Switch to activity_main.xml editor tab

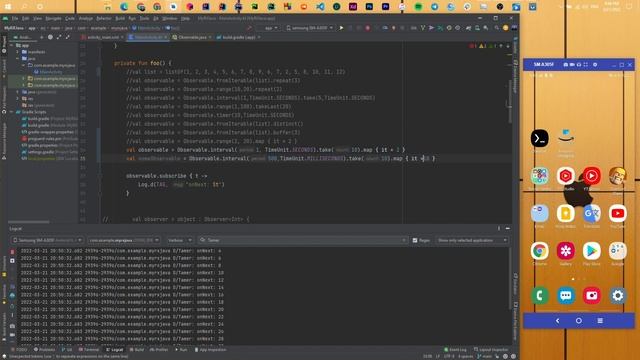click(104, 37)
